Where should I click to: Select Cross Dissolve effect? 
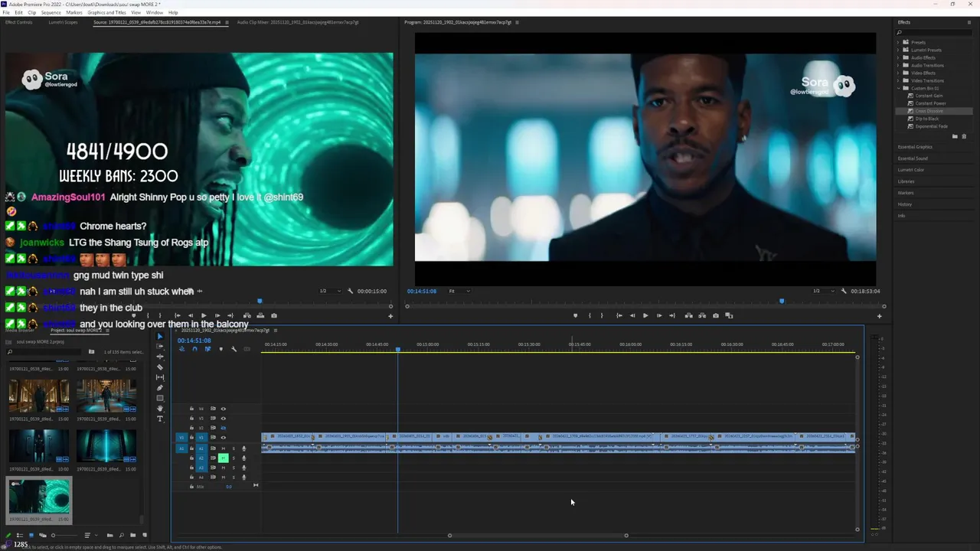point(929,111)
